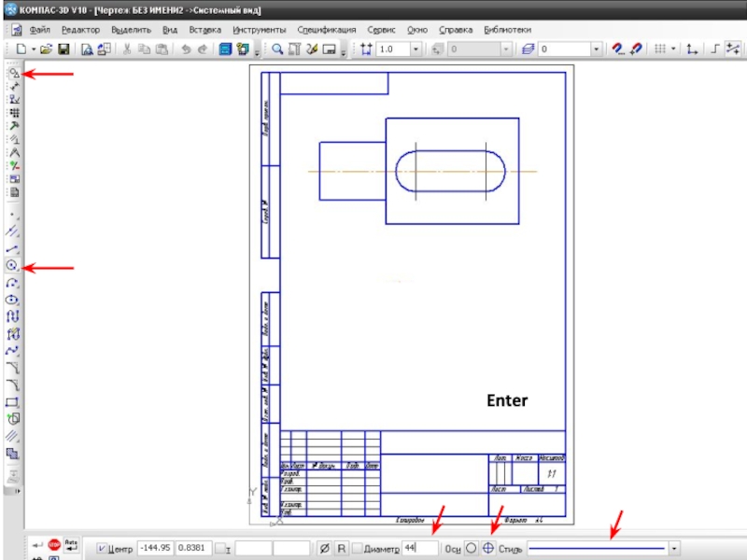Image resolution: width=747 pixels, height=560 pixels.
Task: Expand the grid options arrow
Action: point(673,49)
